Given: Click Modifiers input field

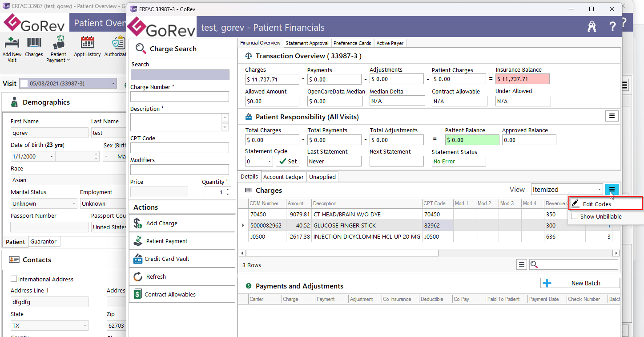Looking at the screenshot, I should [x=180, y=170].
